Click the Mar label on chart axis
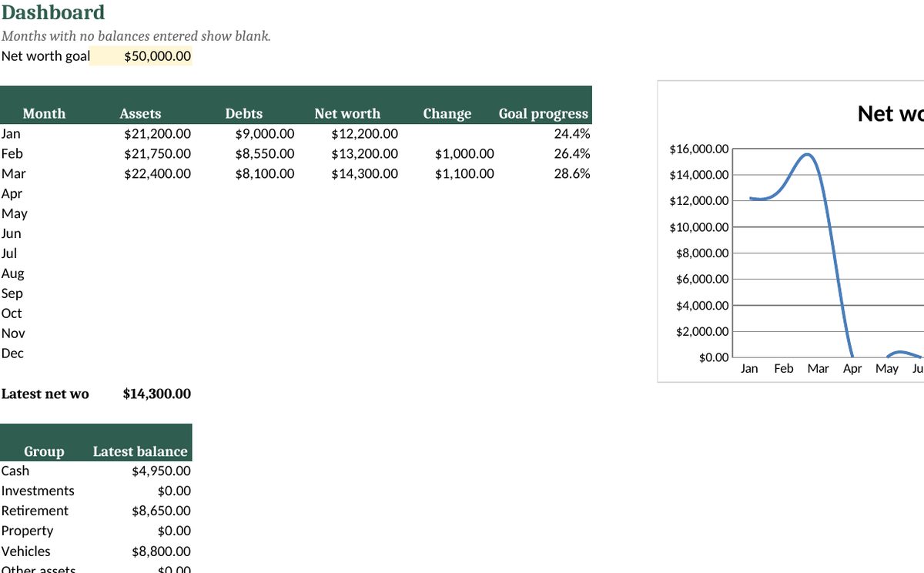Image resolution: width=924 pixels, height=573 pixels. click(818, 369)
